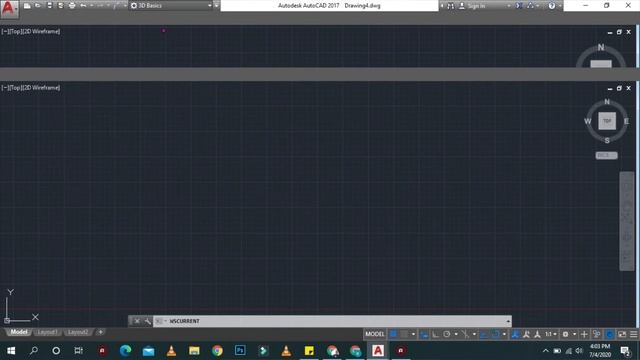Add a new layout with plus tab
Viewport: 640px width, 360px height.
coord(100,332)
